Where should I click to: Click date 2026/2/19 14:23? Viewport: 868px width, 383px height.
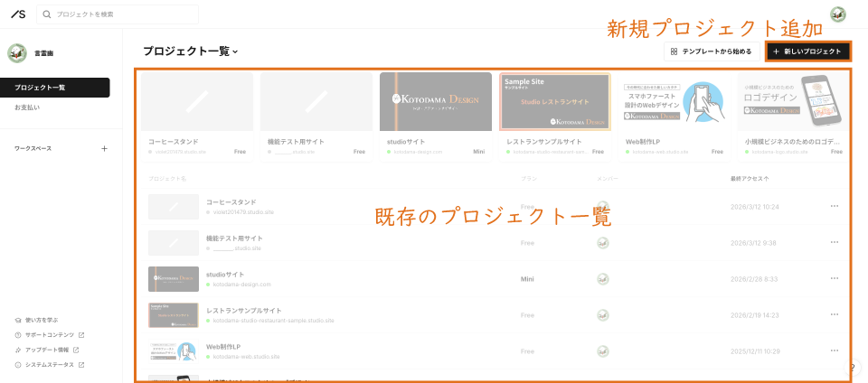tap(754, 315)
